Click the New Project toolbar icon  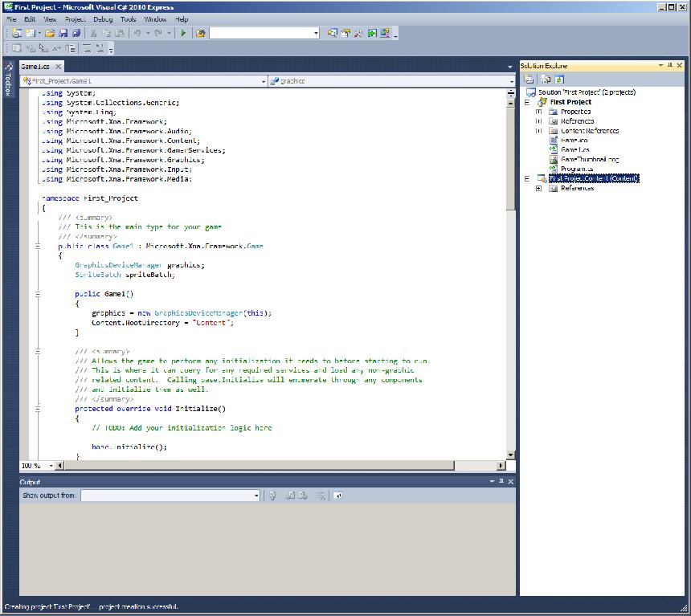16,33
